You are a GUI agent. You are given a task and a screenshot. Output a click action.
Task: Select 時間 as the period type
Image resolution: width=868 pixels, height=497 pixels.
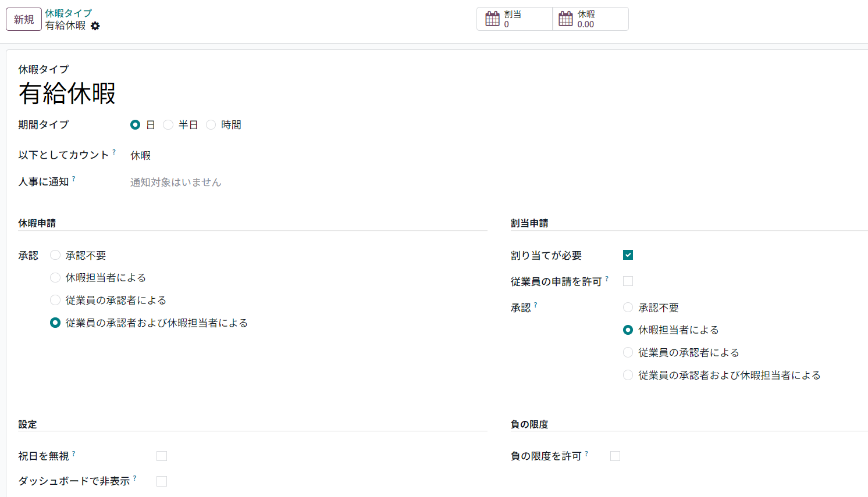211,125
